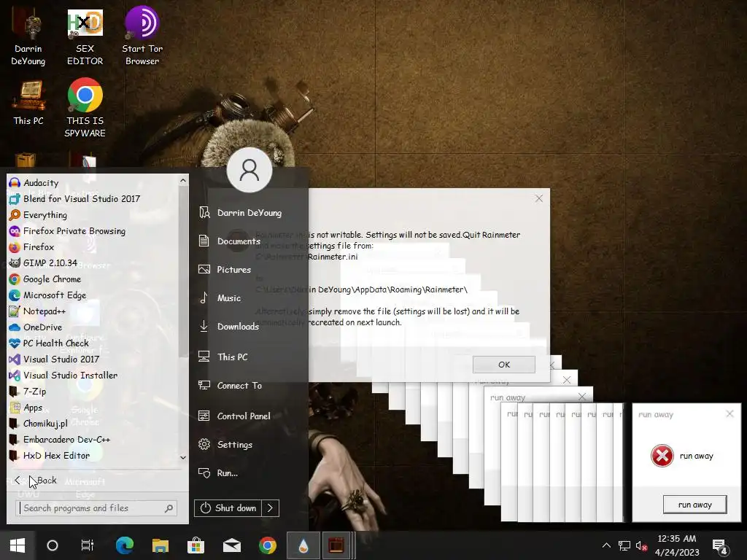Launch Firefox Private Browsing

pyautogui.click(x=93, y=231)
